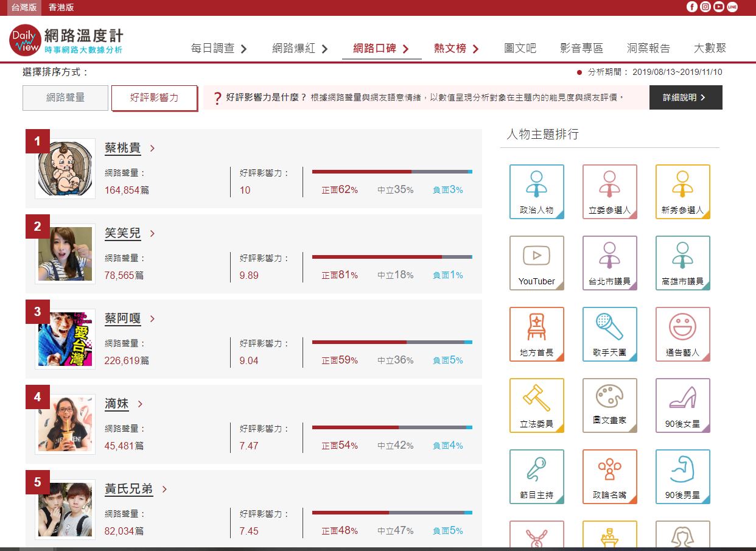Open the YouTube icon in top bar
This screenshot has width=756, height=551.
pos(718,7)
